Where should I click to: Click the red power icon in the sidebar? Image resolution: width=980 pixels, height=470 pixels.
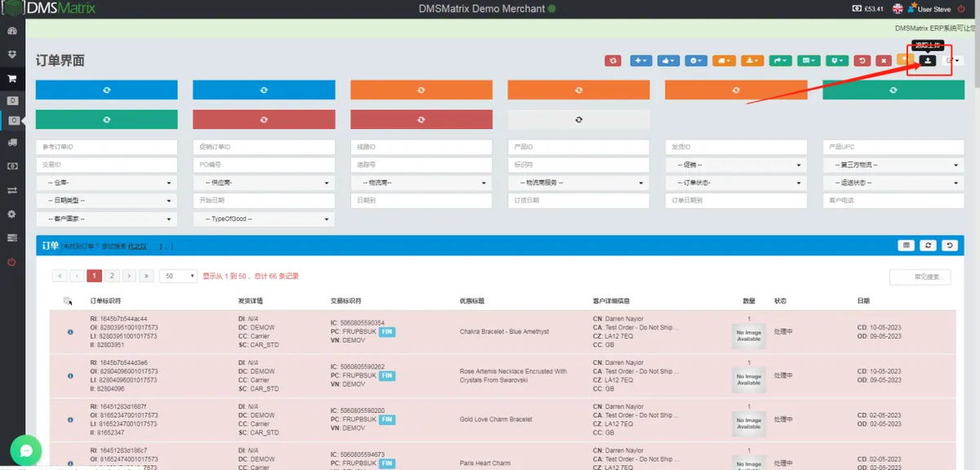point(12,262)
